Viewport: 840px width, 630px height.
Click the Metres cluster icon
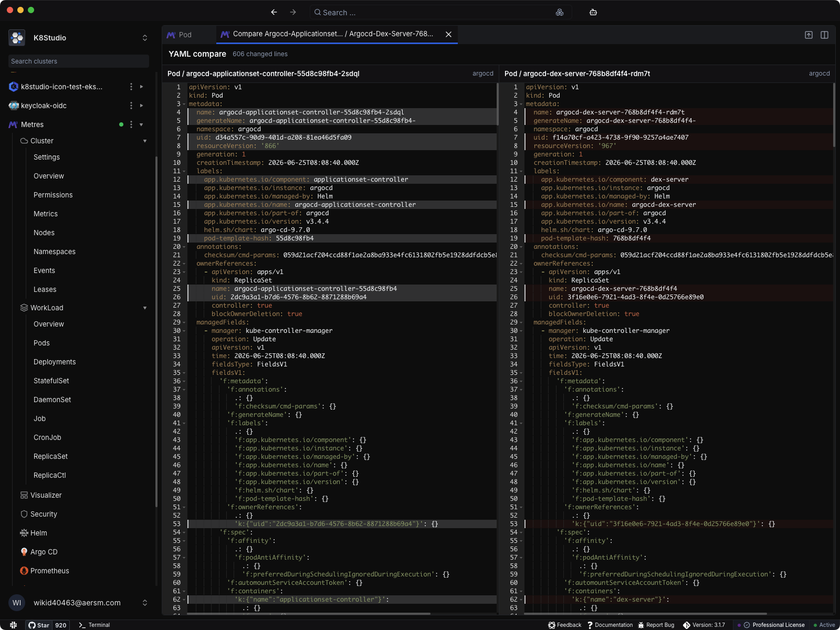[x=14, y=124]
